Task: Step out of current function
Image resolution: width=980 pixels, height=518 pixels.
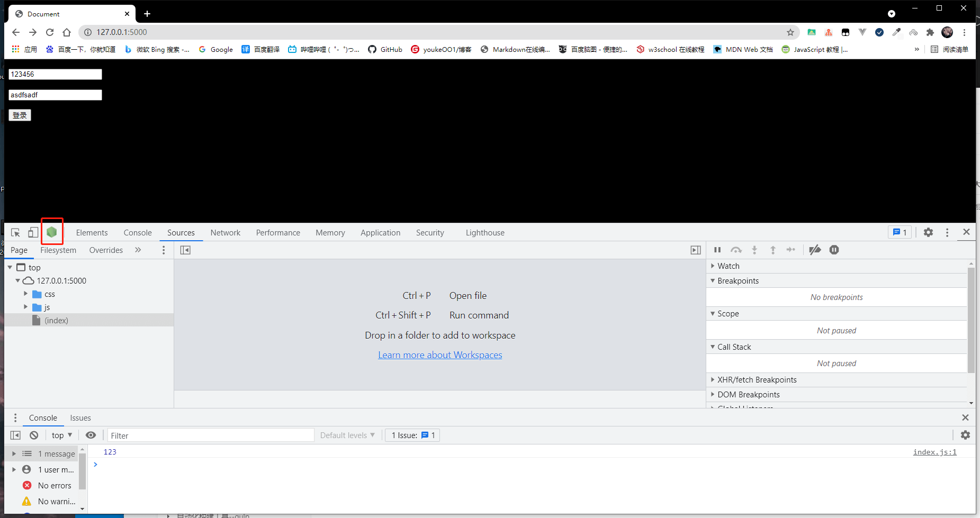Action: [773, 250]
